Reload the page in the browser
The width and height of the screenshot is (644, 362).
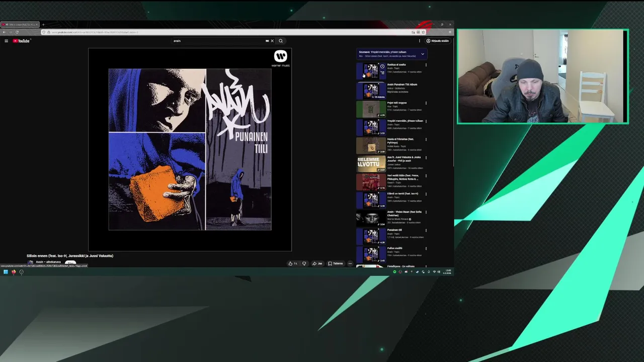[17, 32]
